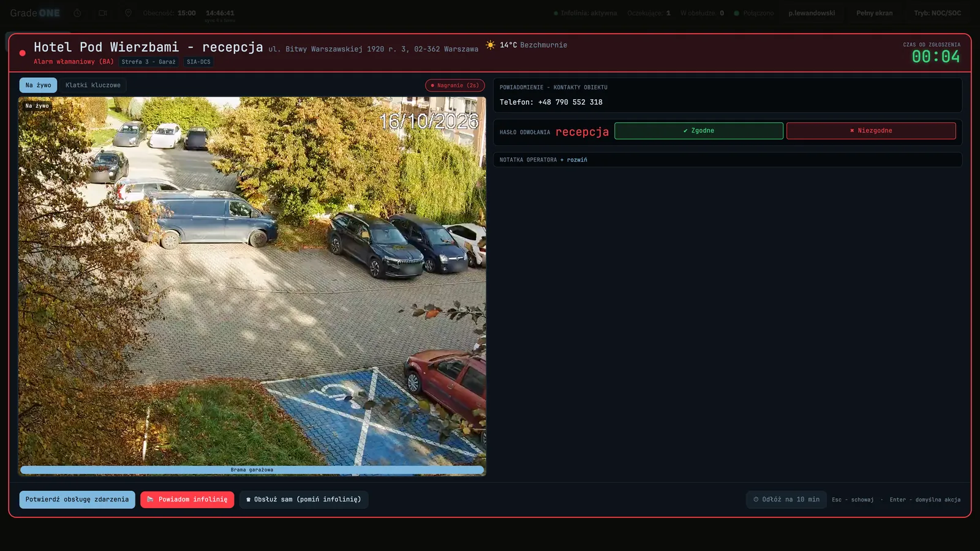Image resolution: width=980 pixels, height=551 pixels.
Task: Click the red alarm status dot
Action: (x=23, y=53)
